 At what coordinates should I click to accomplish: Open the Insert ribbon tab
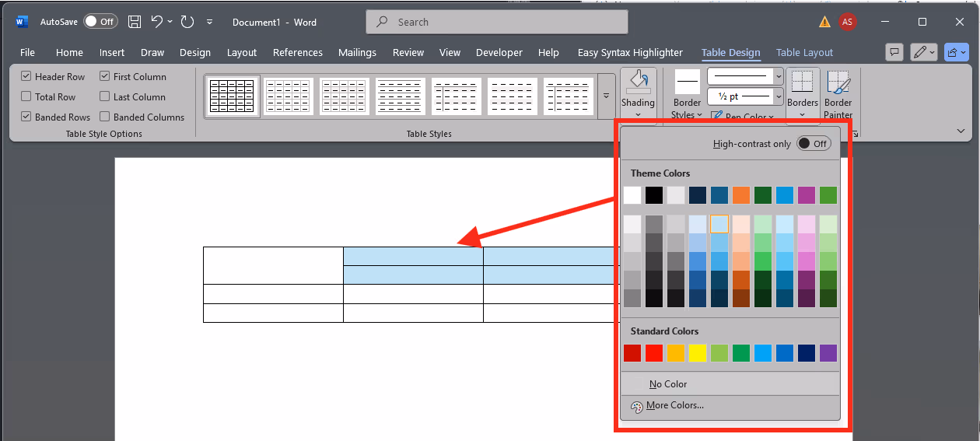112,53
